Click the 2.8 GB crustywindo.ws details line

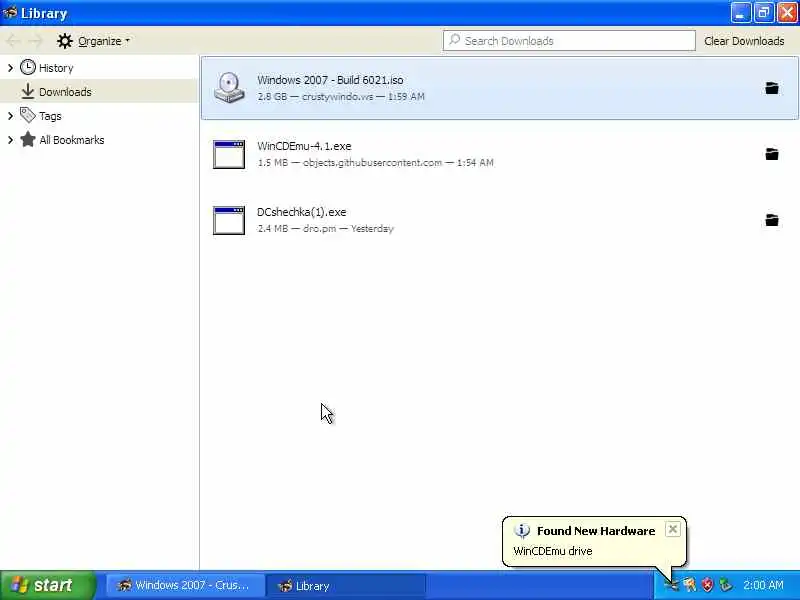tap(341, 96)
